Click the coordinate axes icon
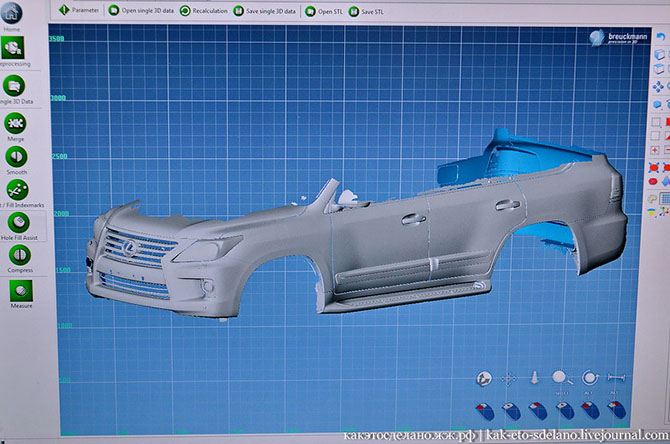 (x=664, y=212)
